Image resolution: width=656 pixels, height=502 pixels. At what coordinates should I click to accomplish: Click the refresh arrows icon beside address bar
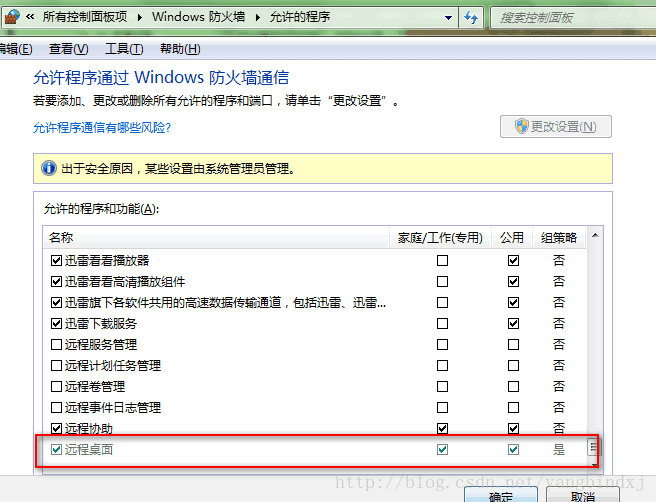pos(471,18)
